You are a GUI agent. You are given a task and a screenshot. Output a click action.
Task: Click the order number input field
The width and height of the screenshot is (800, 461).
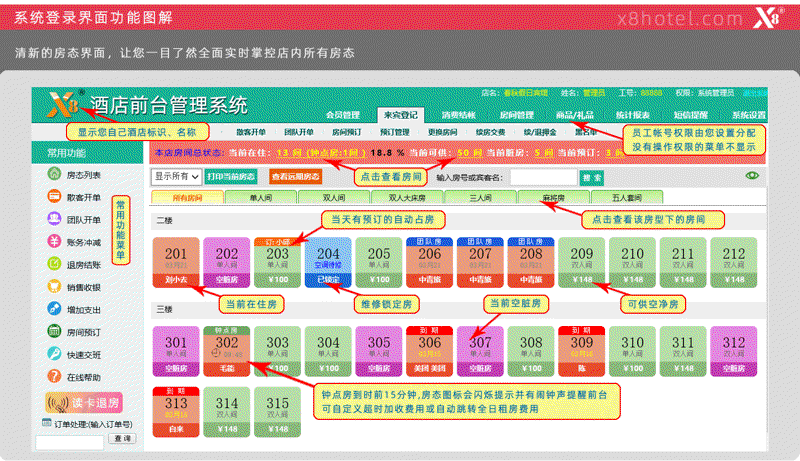[69, 442]
